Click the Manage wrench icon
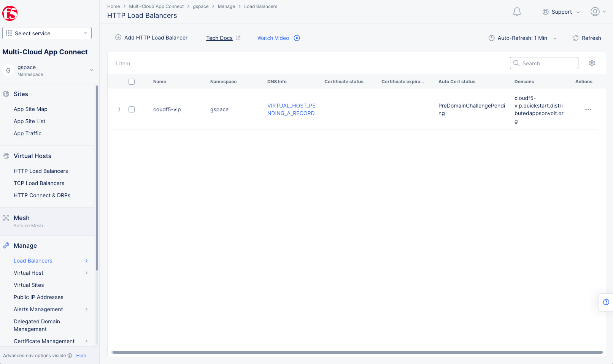 (x=6, y=245)
